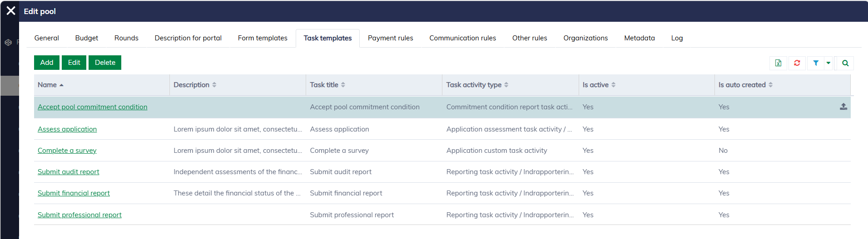Sort by Is active column

point(613,85)
